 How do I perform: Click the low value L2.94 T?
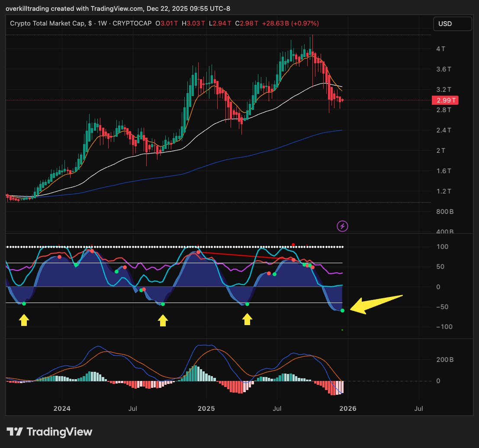(220, 23)
